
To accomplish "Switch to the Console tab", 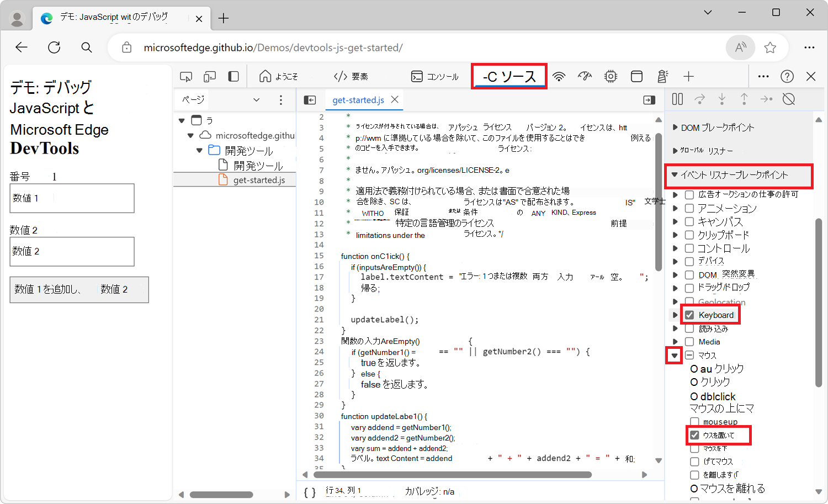I will [x=435, y=76].
